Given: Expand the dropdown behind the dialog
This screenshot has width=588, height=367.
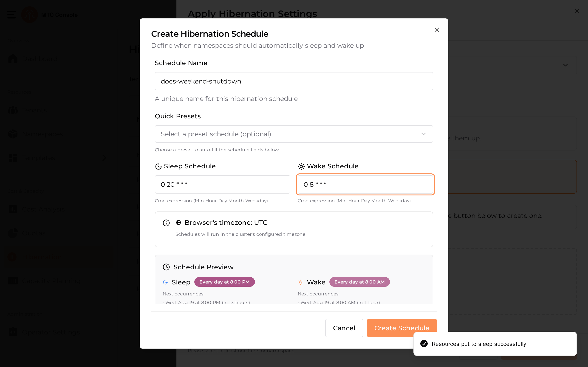Looking at the screenshot, I should [565, 65].
